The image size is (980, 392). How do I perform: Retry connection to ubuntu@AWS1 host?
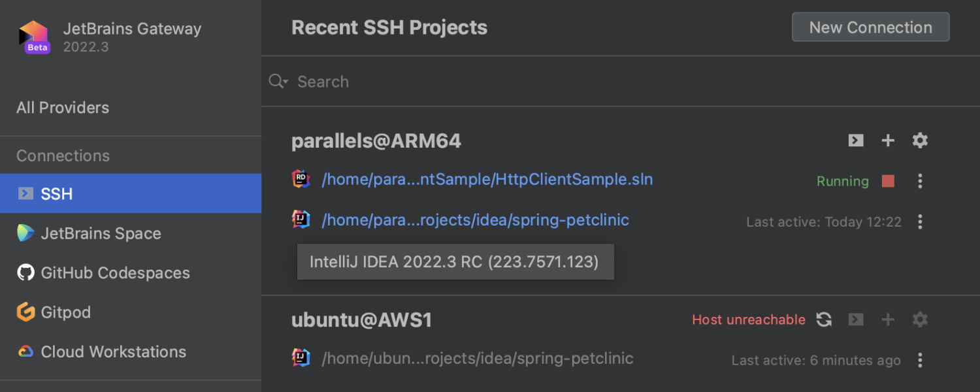(824, 319)
